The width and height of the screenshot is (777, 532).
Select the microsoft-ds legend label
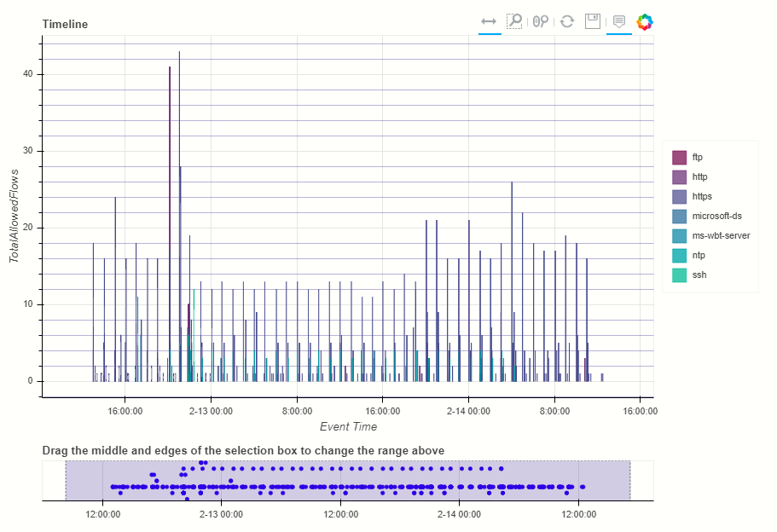pos(717,216)
